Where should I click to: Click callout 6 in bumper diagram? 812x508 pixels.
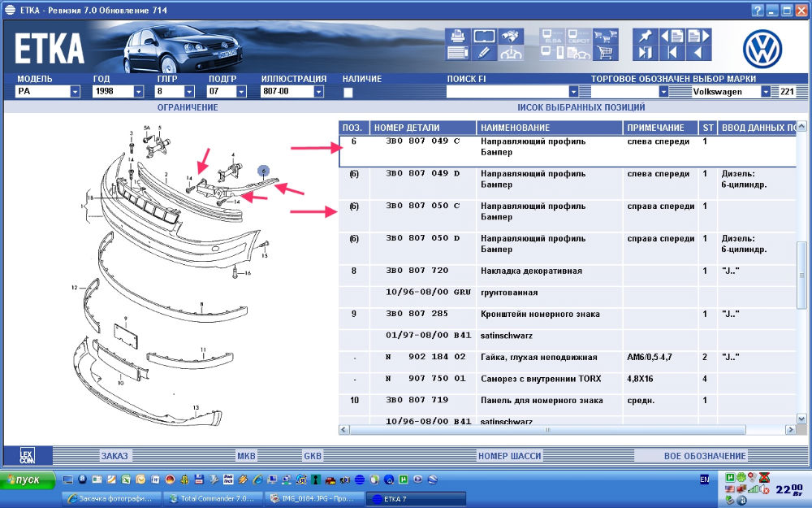point(264,171)
